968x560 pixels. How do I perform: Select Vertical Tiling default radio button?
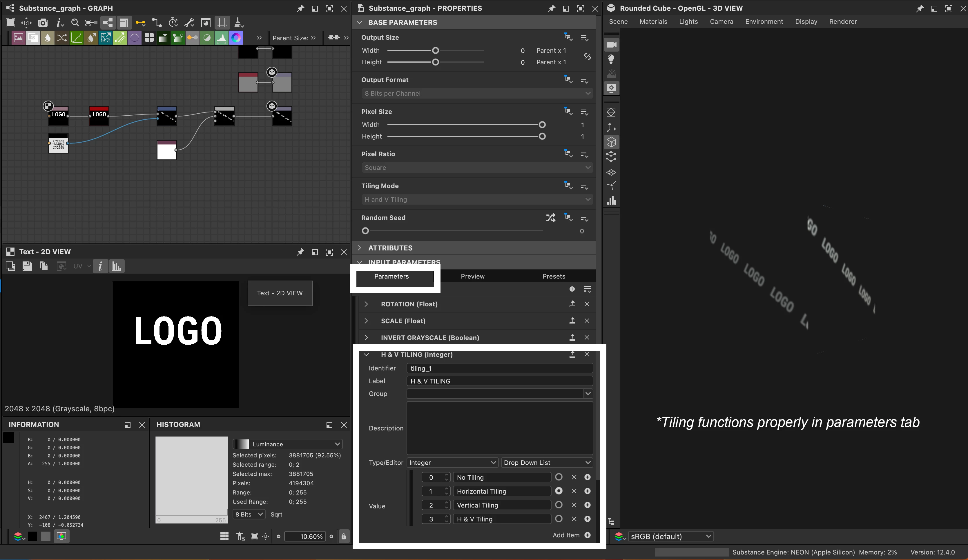[x=559, y=505]
